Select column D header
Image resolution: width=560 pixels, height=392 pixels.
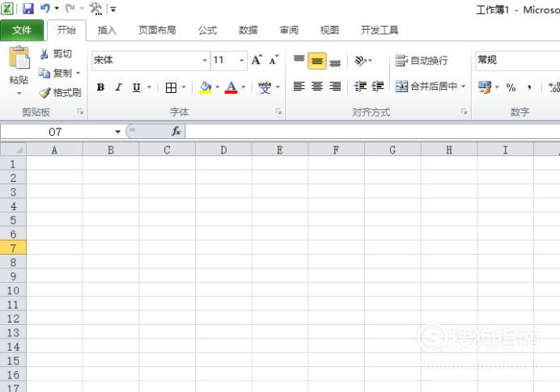click(x=223, y=150)
